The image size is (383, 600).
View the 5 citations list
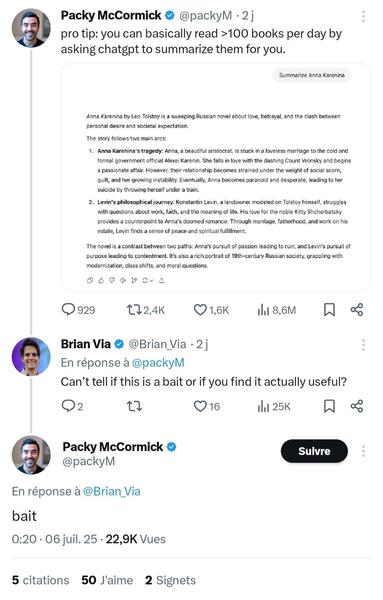click(41, 580)
